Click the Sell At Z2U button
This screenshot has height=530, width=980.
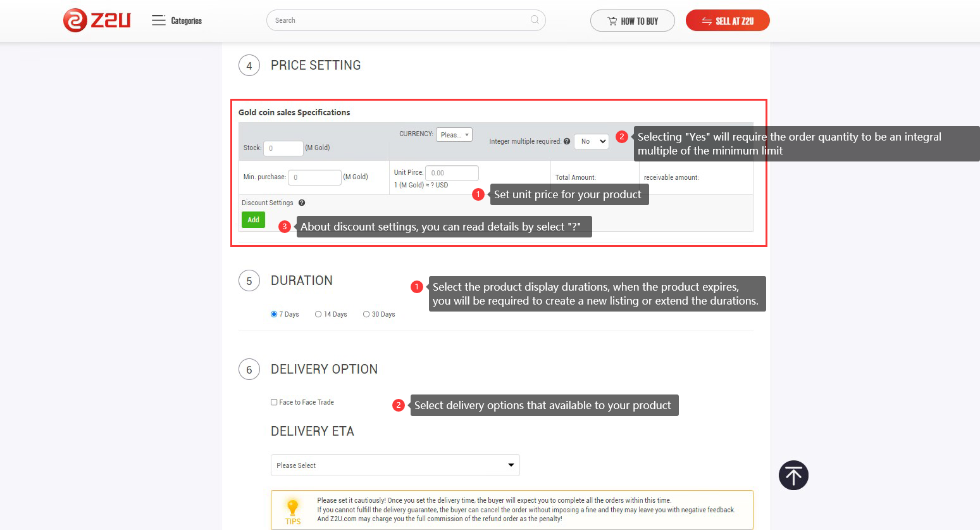coord(727,21)
